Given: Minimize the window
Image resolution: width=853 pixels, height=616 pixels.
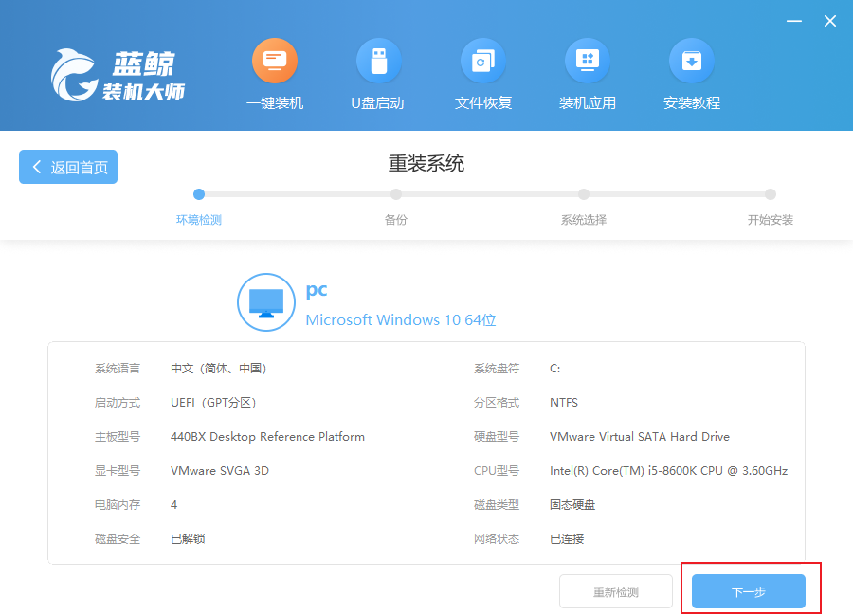Looking at the screenshot, I should (793, 21).
